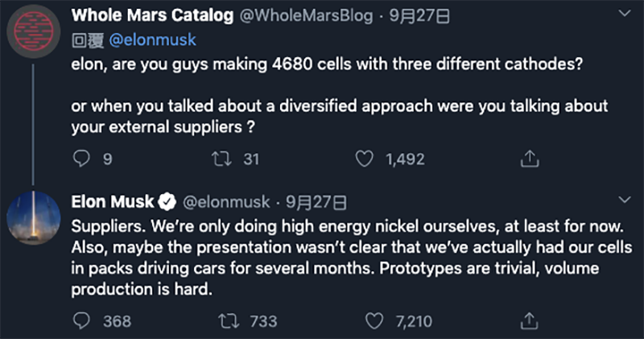This screenshot has height=339, width=644.
Task: Open Elon Musk profile name
Action: tap(114, 201)
